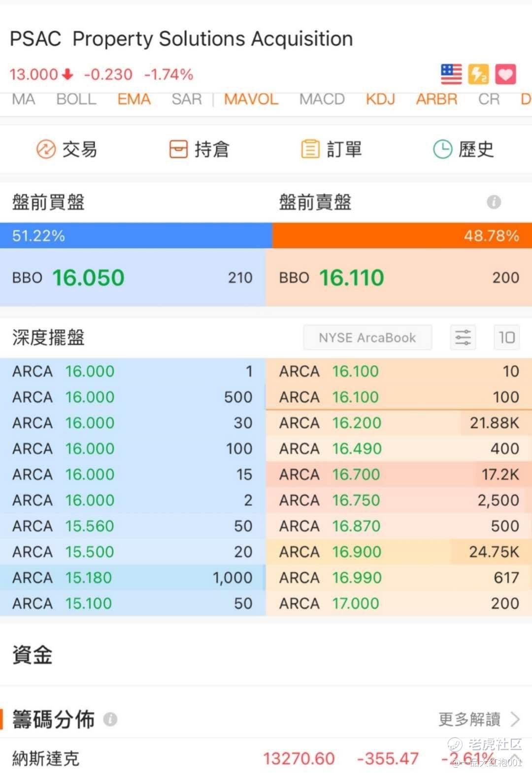Change depth levels count 10

(x=506, y=337)
